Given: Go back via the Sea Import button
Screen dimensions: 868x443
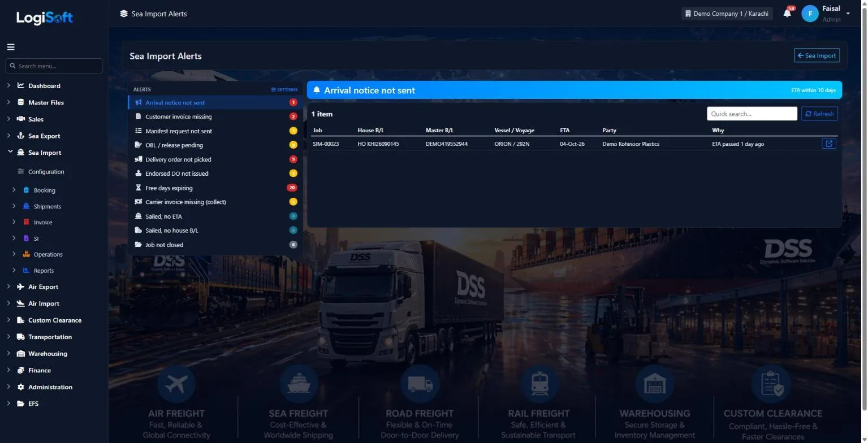Looking at the screenshot, I should tap(817, 55).
